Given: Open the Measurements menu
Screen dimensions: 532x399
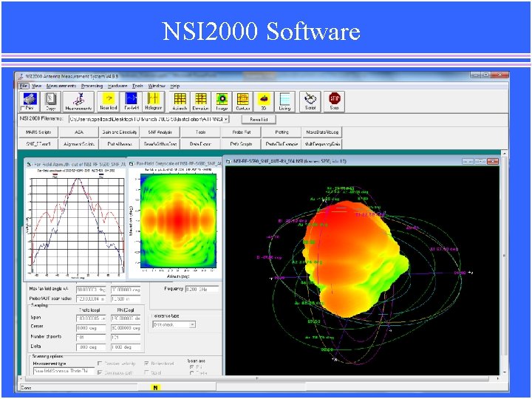Looking at the screenshot, I should 61,86.
